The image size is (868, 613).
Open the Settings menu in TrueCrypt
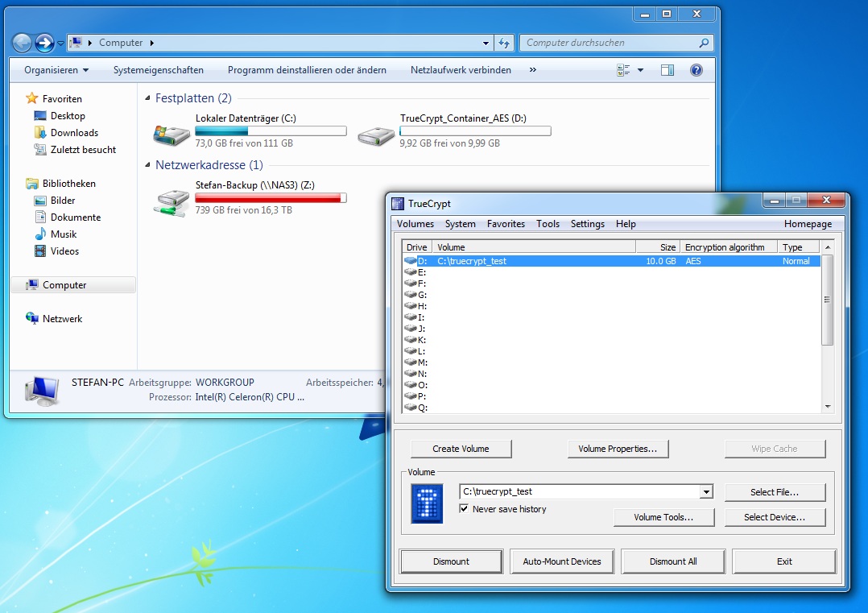[587, 224]
